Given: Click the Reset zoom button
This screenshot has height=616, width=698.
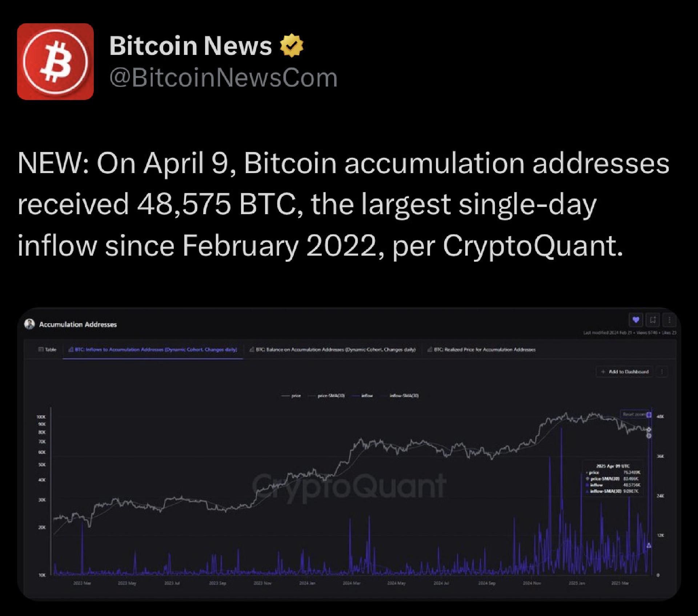Looking at the screenshot, I should (x=634, y=414).
